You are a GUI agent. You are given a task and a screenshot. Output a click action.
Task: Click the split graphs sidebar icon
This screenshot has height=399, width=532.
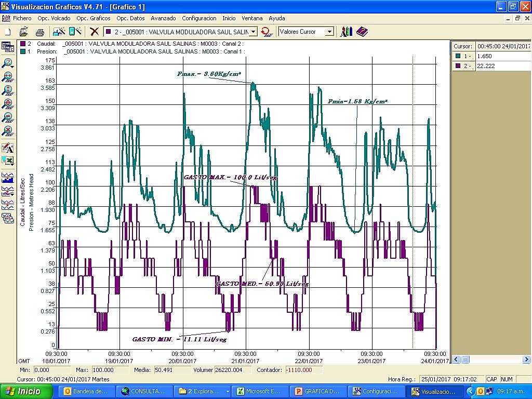[x=8, y=204]
